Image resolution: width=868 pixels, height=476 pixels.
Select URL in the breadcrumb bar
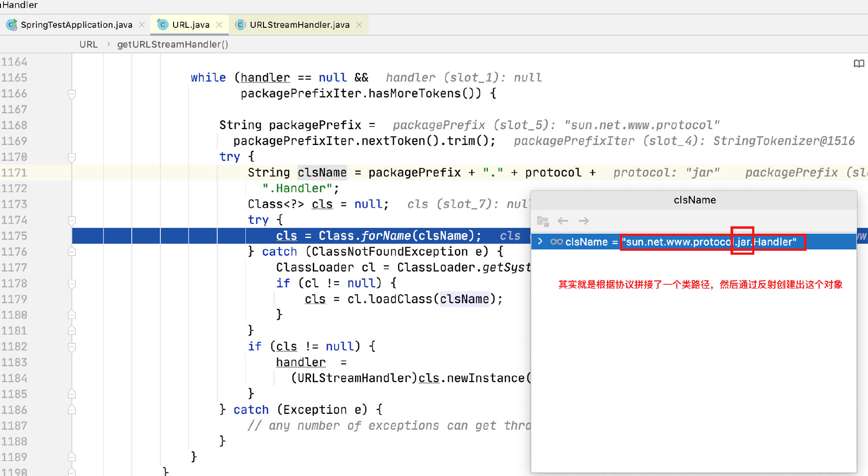(89, 45)
